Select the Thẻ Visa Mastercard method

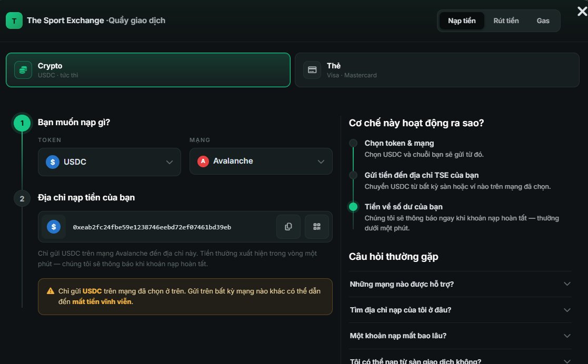point(437,70)
